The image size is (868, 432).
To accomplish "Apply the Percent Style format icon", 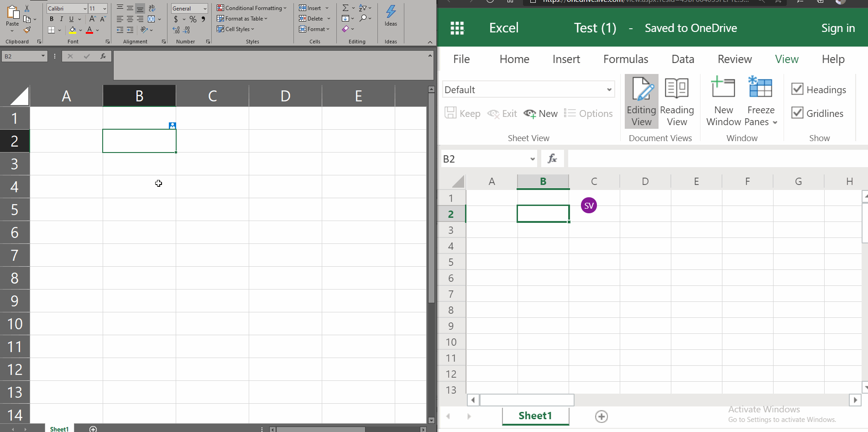I will coord(193,19).
